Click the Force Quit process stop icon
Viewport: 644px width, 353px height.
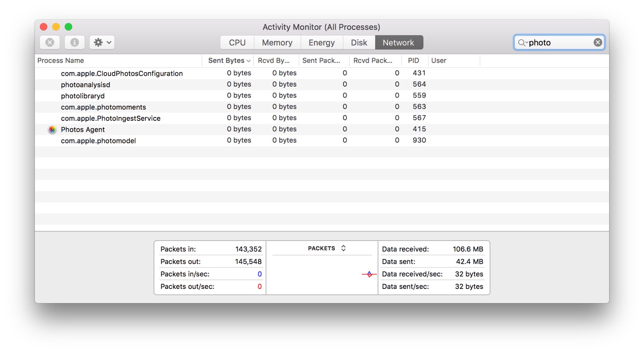click(x=50, y=43)
